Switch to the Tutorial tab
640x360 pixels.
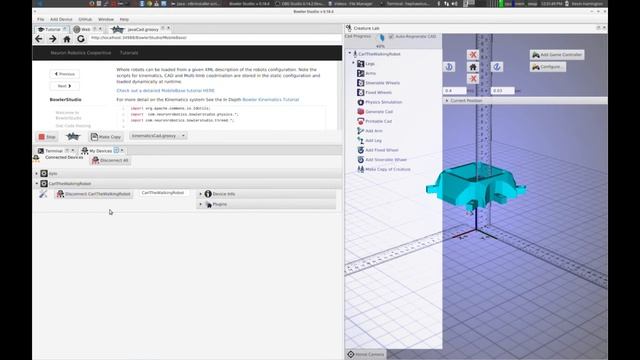click(x=52, y=29)
